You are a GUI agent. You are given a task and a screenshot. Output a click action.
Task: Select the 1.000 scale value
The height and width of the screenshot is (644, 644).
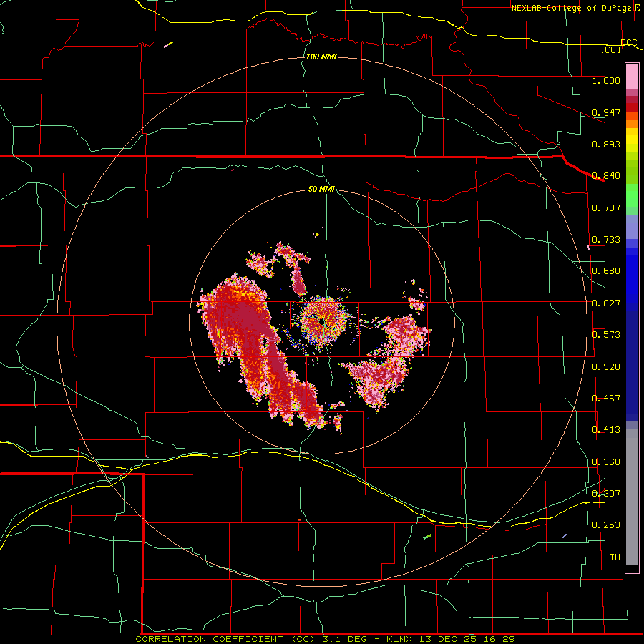coord(606,80)
